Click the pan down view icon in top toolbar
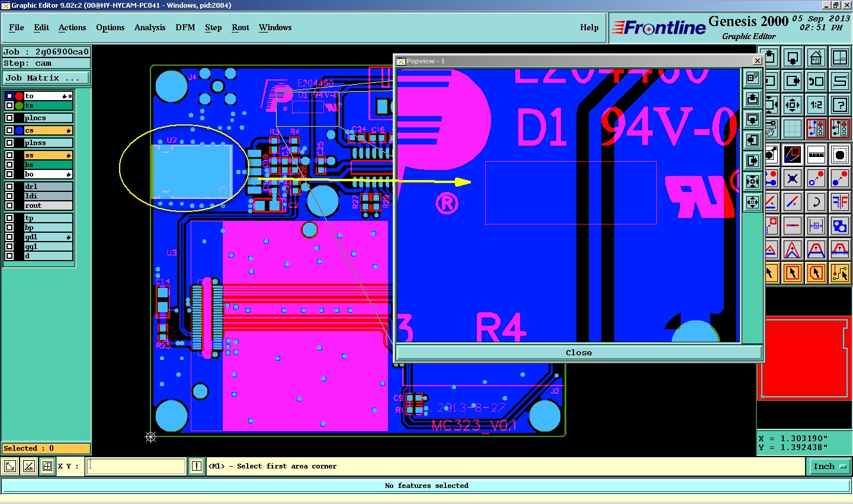 click(793, 58)
